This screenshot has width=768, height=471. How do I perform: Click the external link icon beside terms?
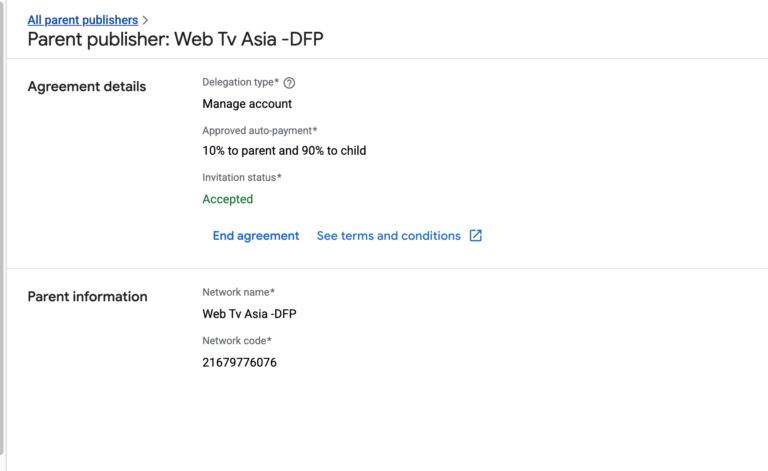click(476, 236)
